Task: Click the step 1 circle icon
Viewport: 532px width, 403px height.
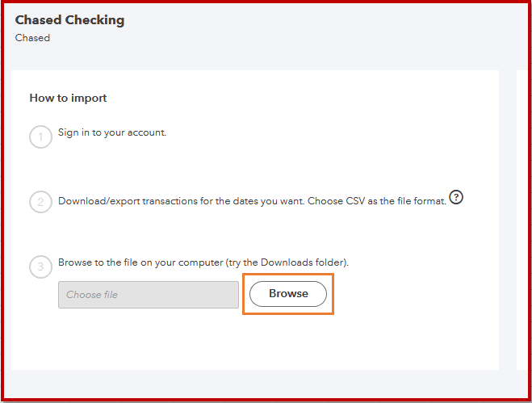Action: pyautogui.click(x=40, y=137)
